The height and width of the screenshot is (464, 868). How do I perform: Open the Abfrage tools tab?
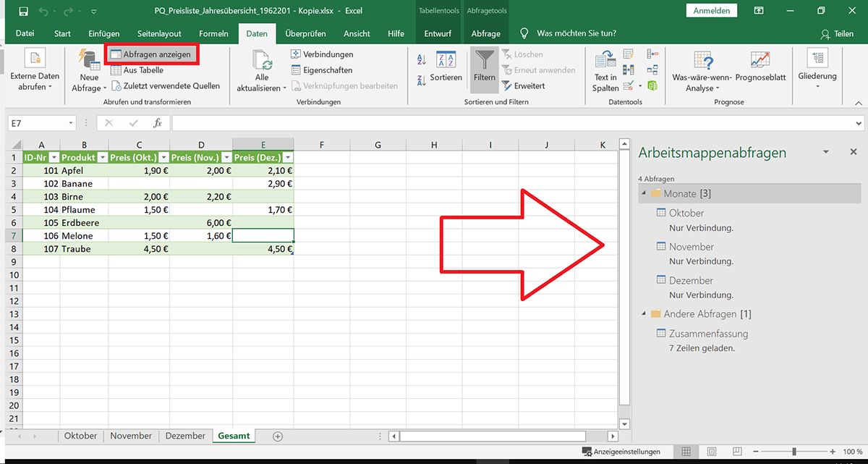485,33
